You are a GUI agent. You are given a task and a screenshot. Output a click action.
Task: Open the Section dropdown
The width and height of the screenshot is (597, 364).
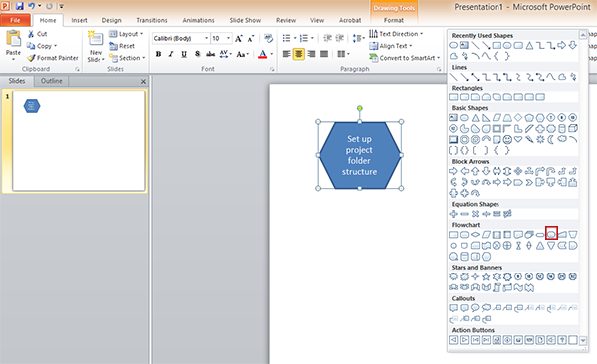point(127,58)
